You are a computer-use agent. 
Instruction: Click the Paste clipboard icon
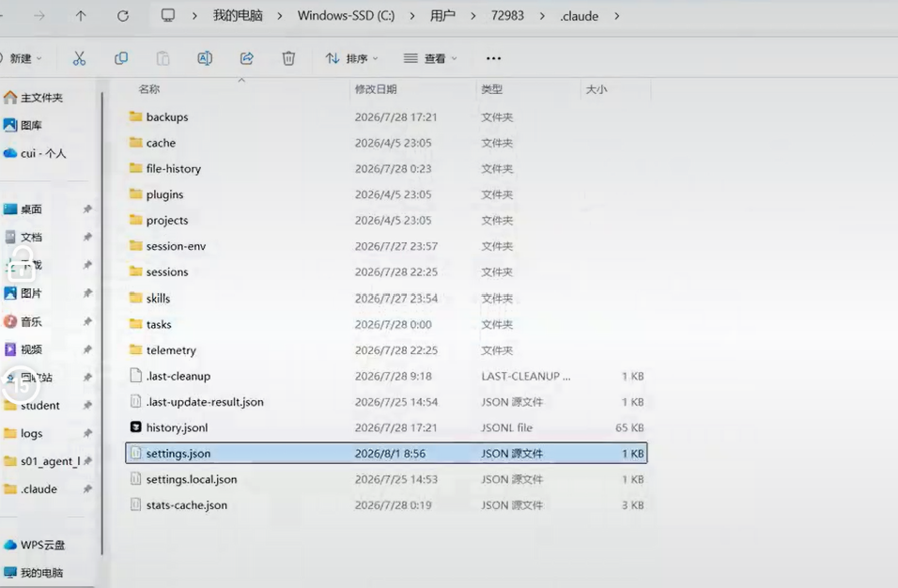163,58
